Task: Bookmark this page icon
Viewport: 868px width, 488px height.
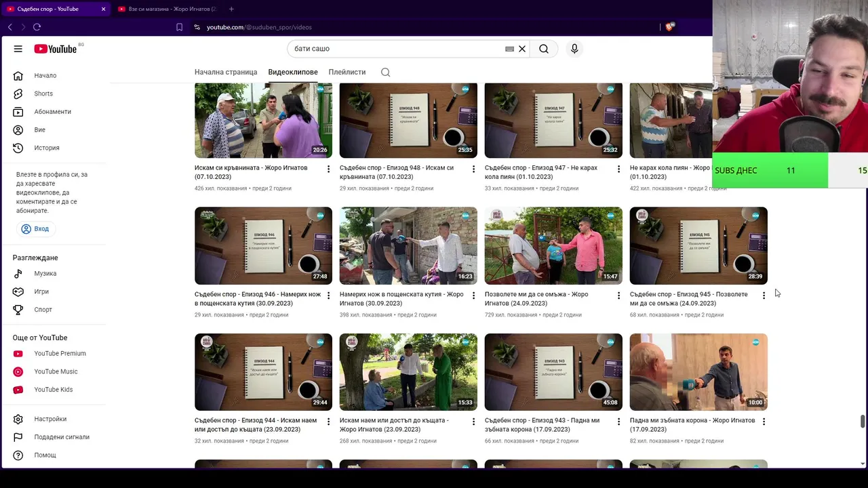Action: pos(179,27)
